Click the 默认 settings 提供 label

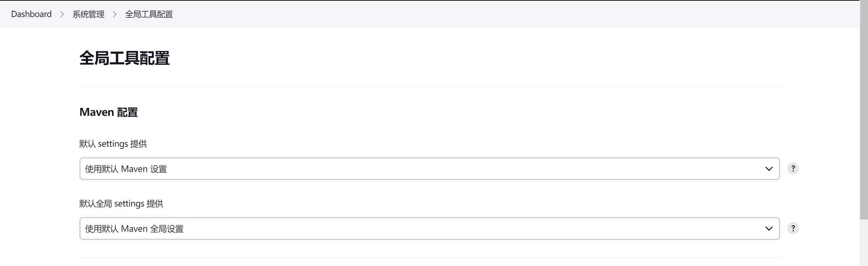(113, 144)
